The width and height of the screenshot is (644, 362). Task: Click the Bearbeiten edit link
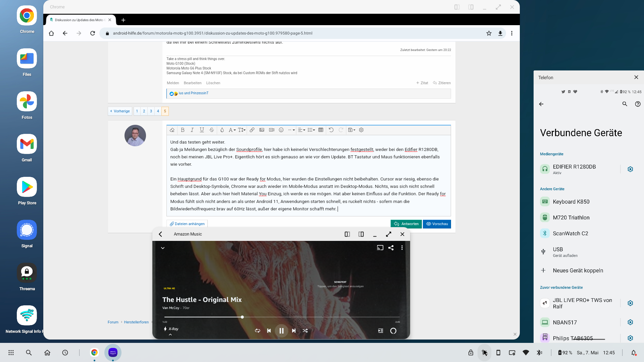193,83
